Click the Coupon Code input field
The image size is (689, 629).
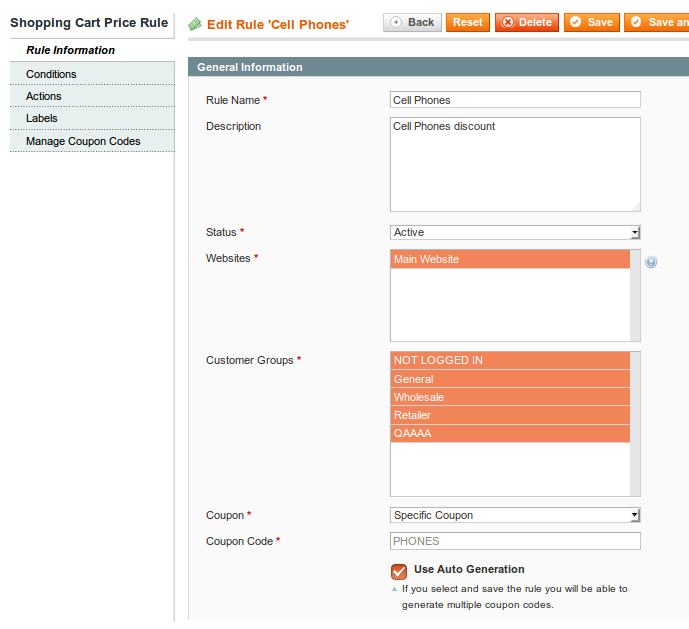click(x=514, y=541)
